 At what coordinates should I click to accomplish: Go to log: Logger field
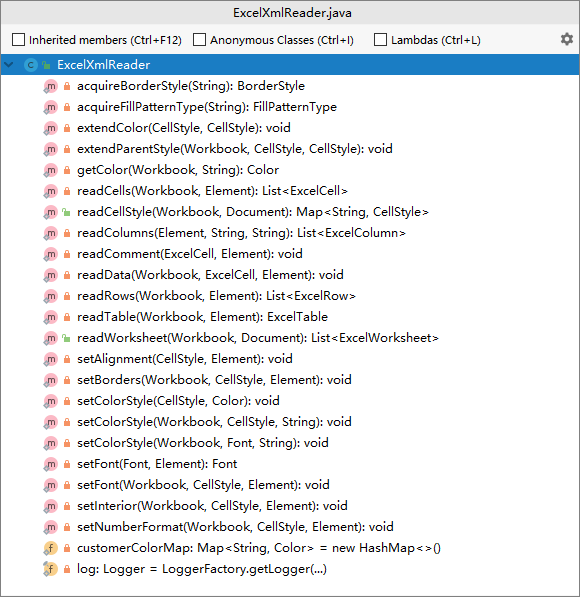[x=202, y=569]
